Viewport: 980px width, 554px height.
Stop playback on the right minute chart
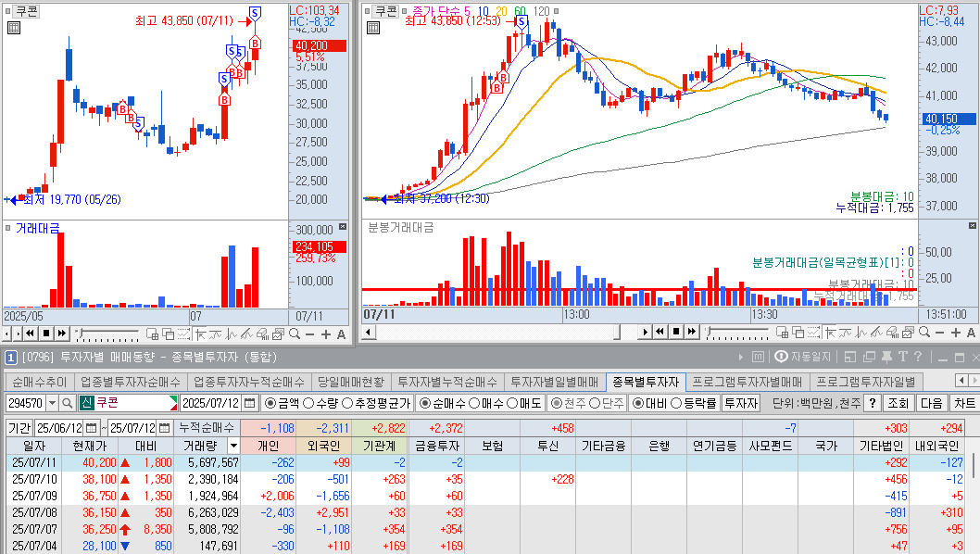coord(675,332)
